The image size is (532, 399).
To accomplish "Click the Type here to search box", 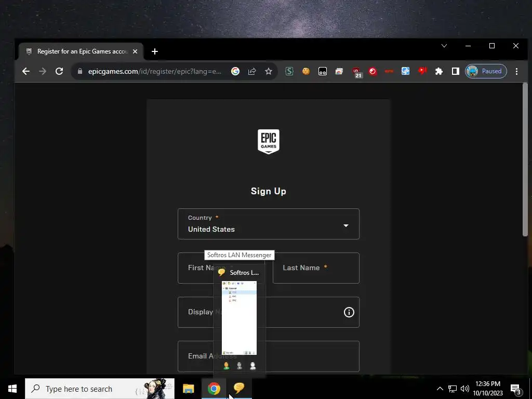I will (100, 389).
